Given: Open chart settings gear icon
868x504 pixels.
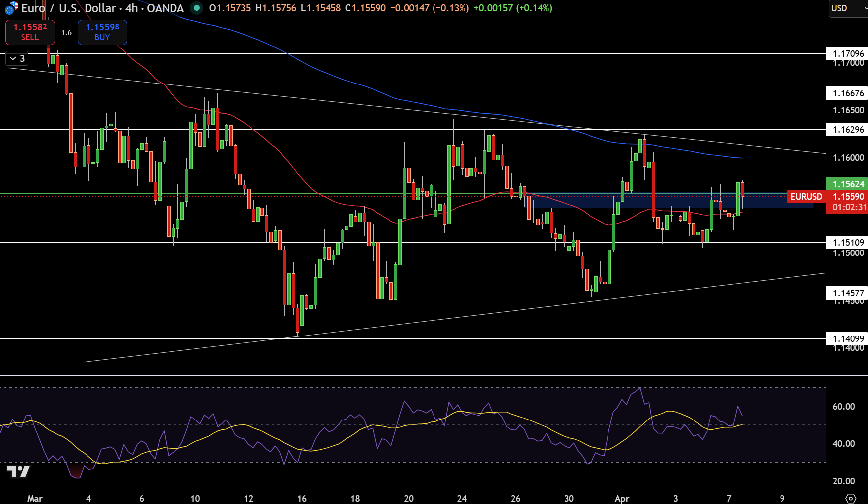Looking at the screenshot, I should 851,498.
